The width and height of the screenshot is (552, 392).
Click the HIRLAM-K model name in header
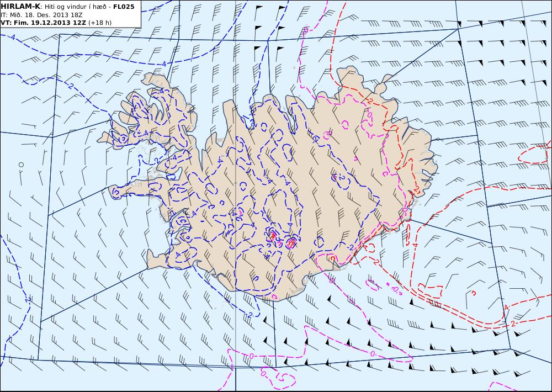pos(20,7)
